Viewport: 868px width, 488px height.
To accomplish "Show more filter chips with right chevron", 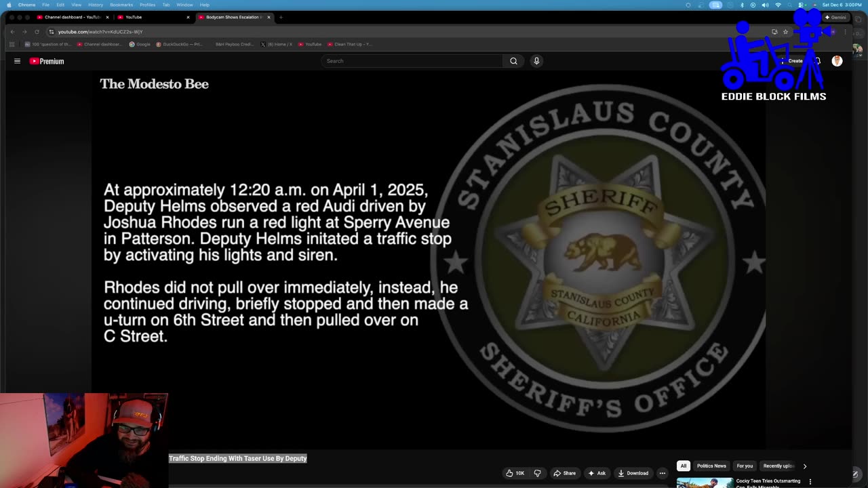I will (805, 466).
